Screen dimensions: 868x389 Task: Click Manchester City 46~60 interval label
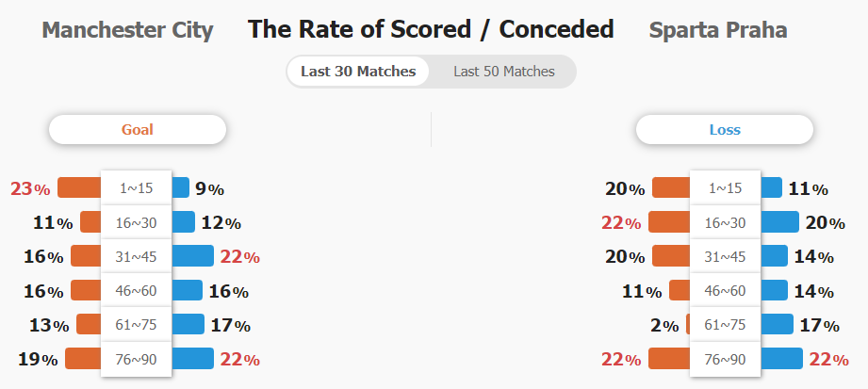pos(136,290)
